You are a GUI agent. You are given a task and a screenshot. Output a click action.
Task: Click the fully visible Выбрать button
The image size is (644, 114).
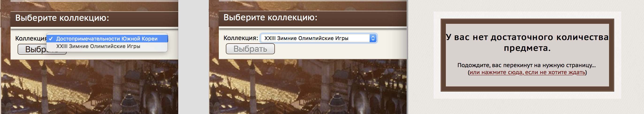click(x=250, y=49)
